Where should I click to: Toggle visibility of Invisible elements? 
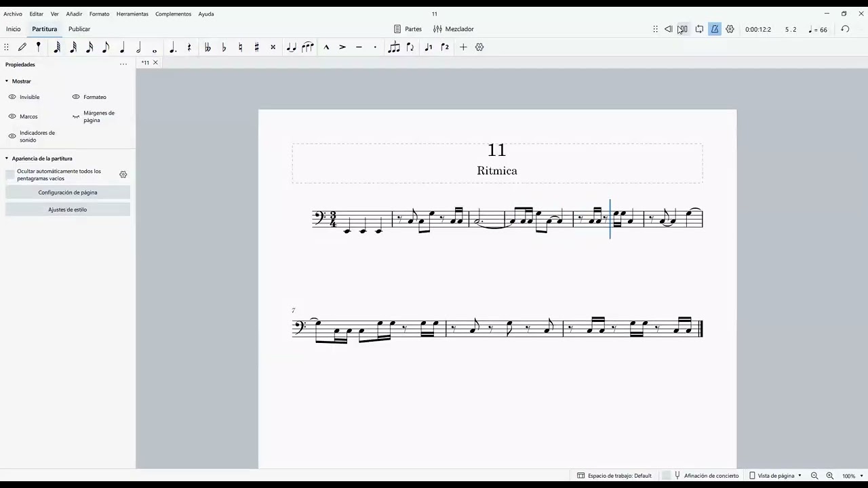coord(12,97)
